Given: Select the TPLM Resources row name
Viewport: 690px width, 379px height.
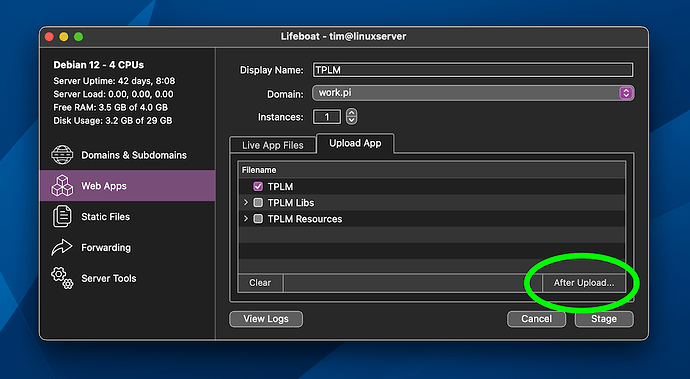Looking at the screenshot, I should pos(305,219).
